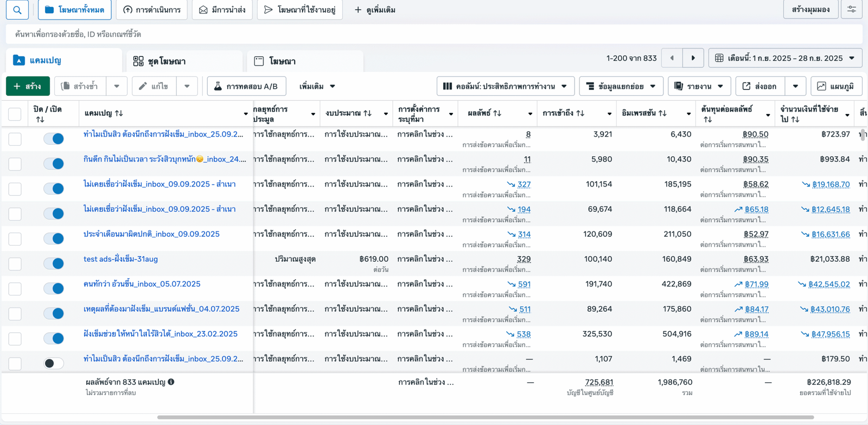The width and height of the screenshot is (868, 425).
Task: Click the สร้างซ้ำ duplicate button
Action: (x=80, y=86)
